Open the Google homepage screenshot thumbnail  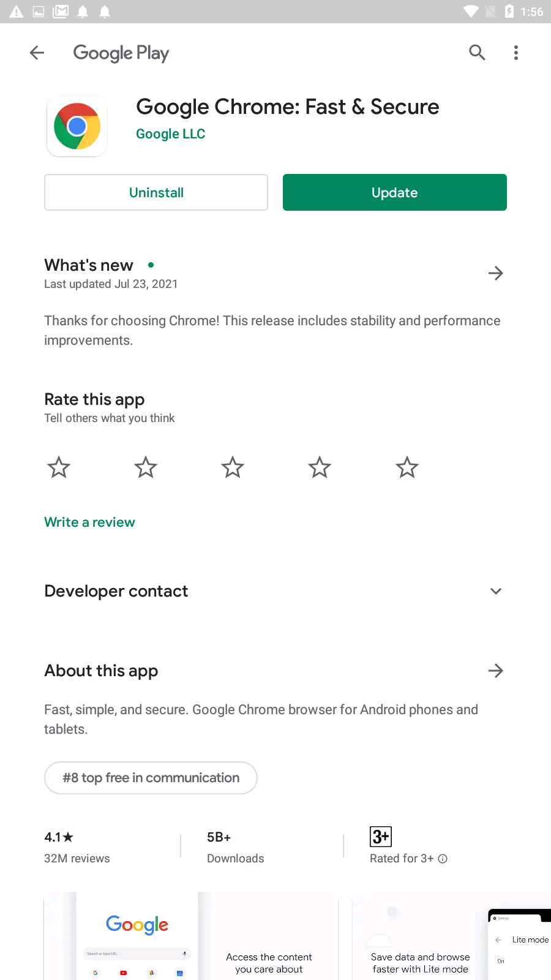tap(191, 936)
